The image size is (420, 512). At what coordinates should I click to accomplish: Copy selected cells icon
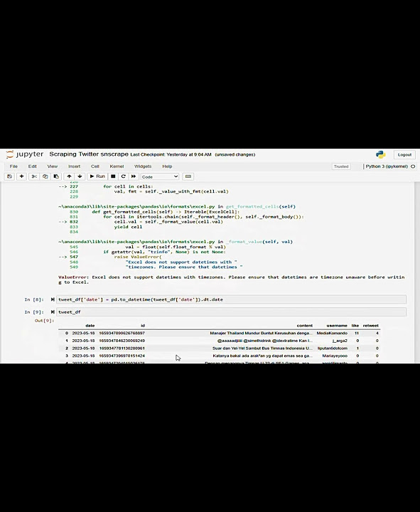tap(45, 176)
